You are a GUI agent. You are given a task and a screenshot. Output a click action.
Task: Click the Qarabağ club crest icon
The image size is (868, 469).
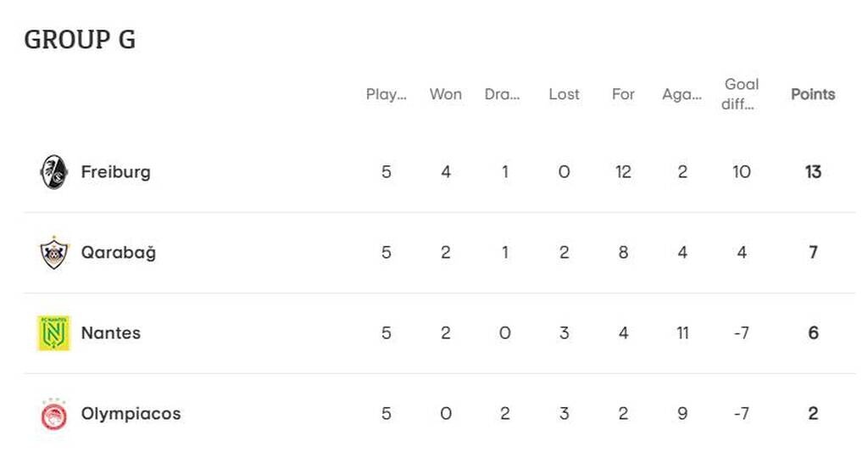[54, 253]
